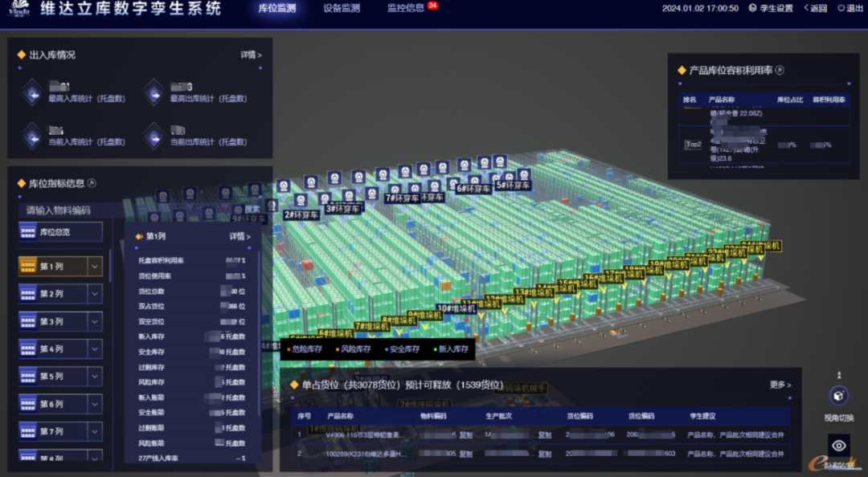
Task: Open the 监控信息 tab
Action: click(x=406, y=8)
